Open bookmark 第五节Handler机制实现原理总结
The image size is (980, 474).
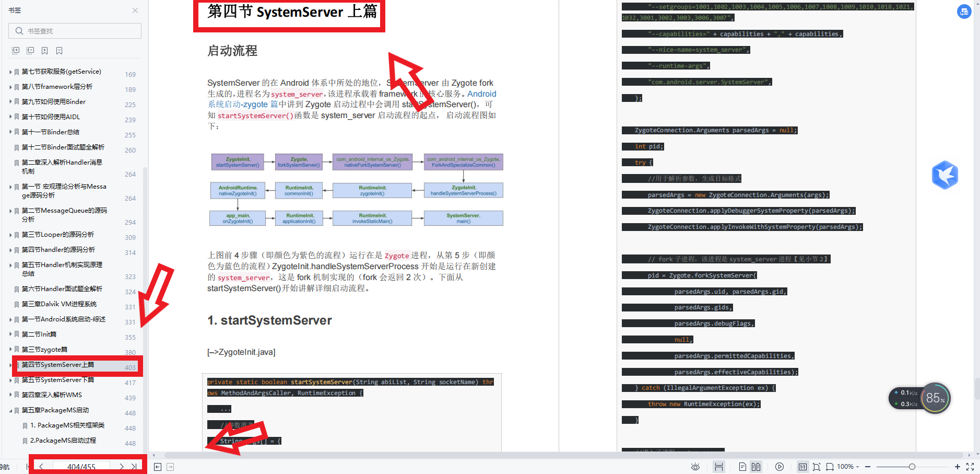62,269
